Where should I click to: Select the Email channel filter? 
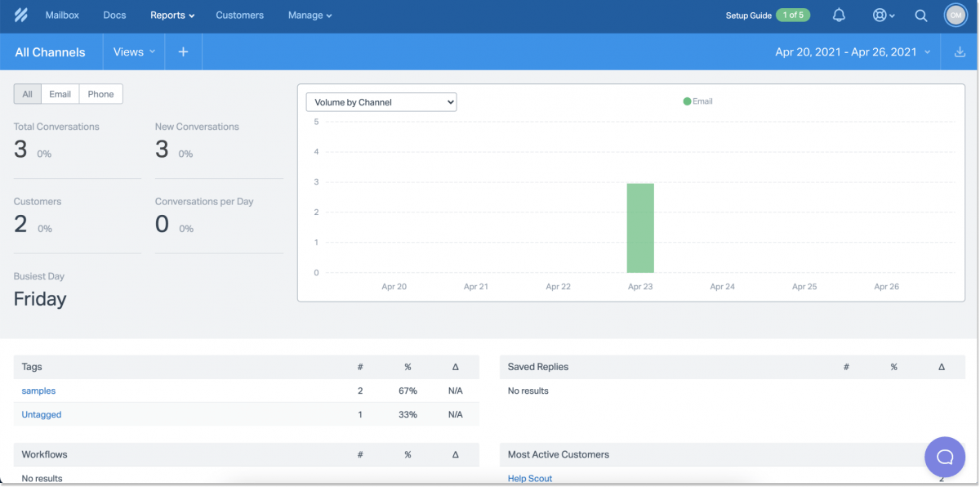tap(60, 93)
